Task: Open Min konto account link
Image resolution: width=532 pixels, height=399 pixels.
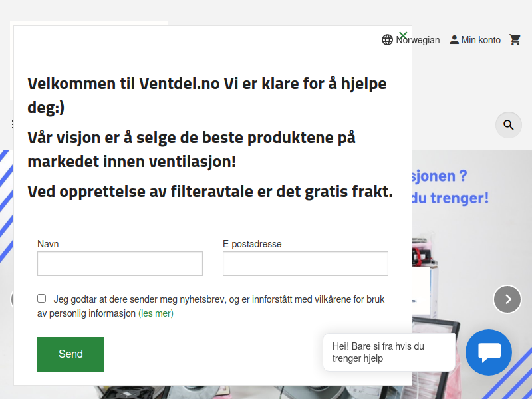Action: pyautogui.click(x=475, y=40)
